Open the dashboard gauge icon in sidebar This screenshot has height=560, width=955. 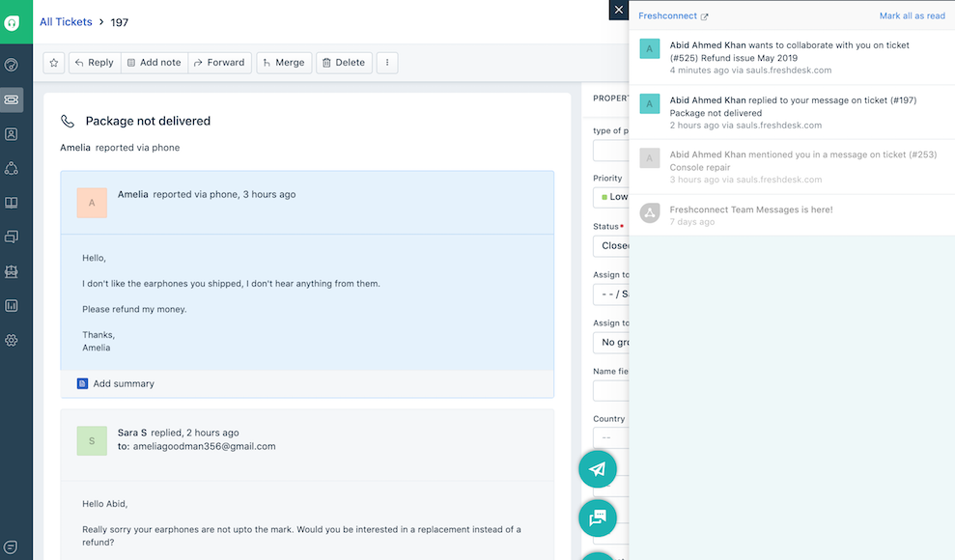[x=12, y=65]
